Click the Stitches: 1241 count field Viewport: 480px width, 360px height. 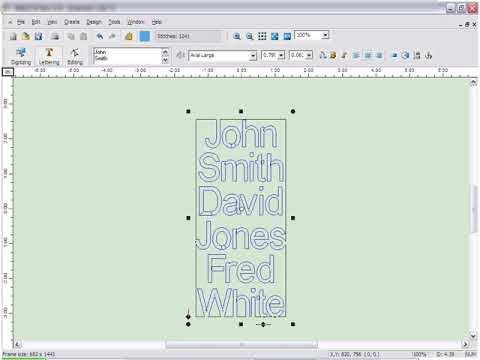click(x=188, y=36)
